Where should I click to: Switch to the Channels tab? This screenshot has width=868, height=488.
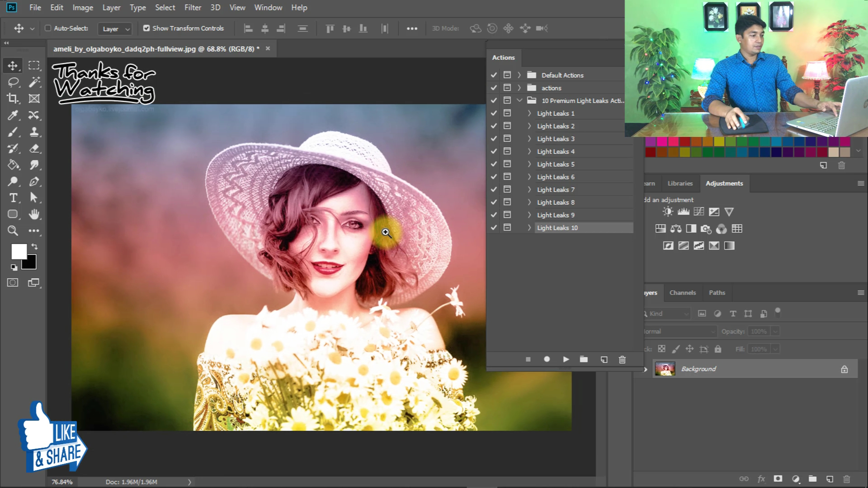(682, 293)
